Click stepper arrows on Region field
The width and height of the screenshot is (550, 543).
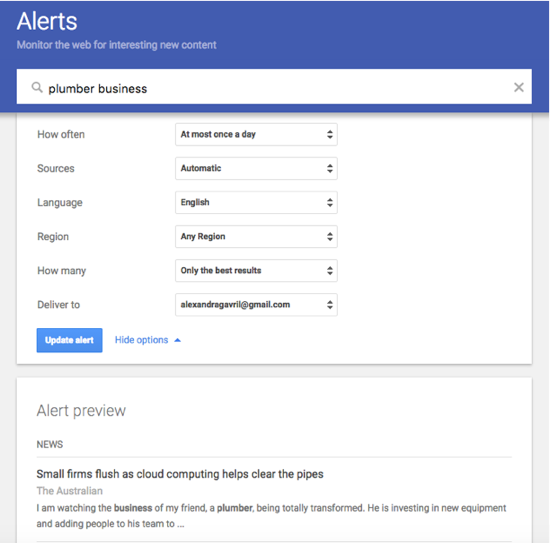coord(330,236)
